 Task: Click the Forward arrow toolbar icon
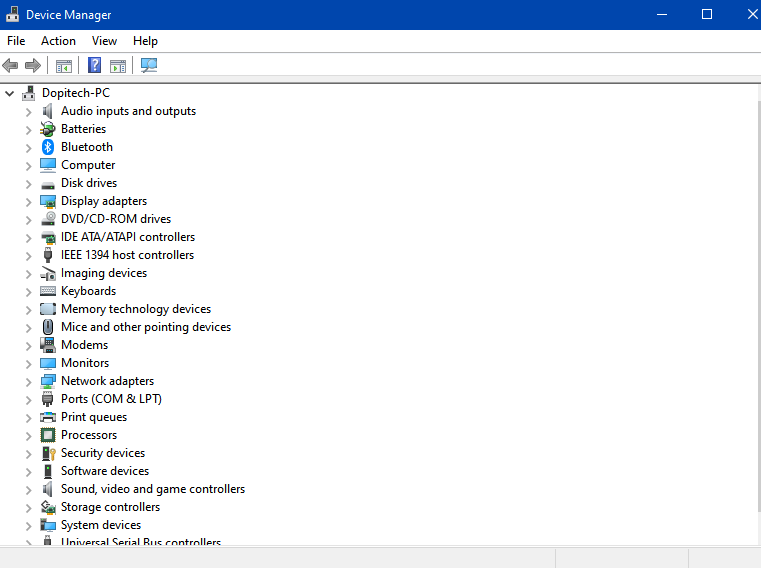33,65
